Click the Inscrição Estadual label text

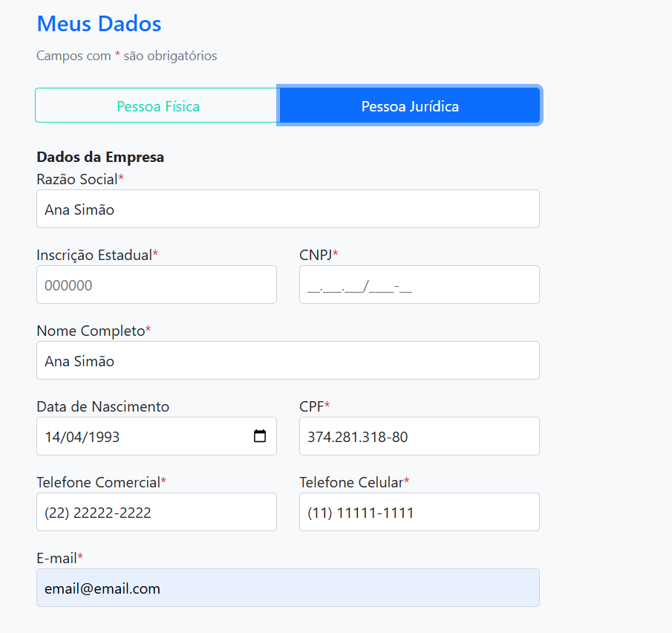[x=94, y=255]
